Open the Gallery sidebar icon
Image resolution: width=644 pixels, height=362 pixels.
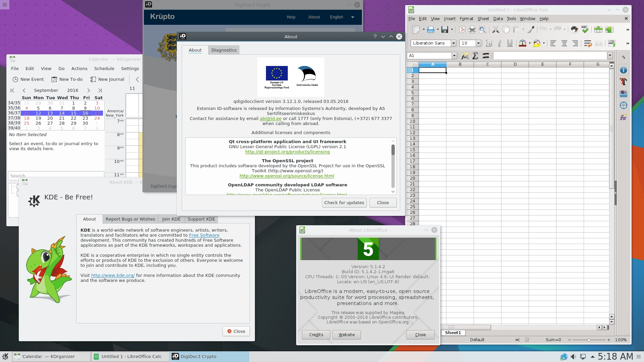(x=623, y=94)
